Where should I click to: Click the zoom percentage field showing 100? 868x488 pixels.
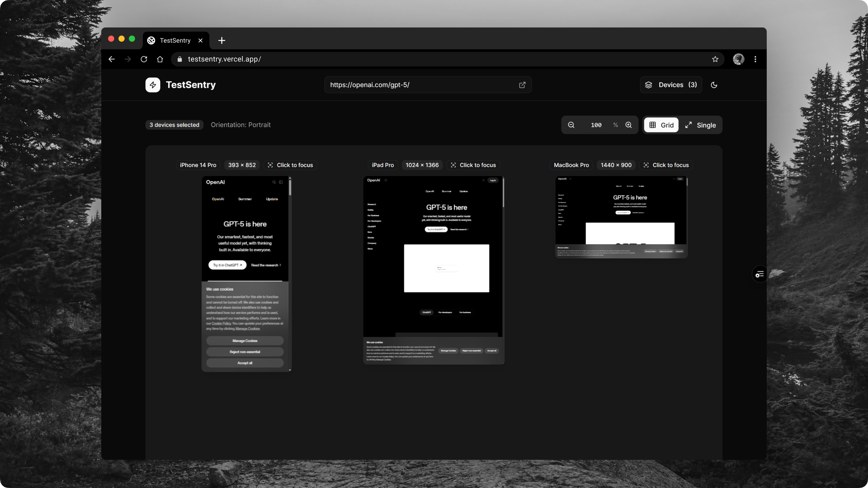click(596, 125)
